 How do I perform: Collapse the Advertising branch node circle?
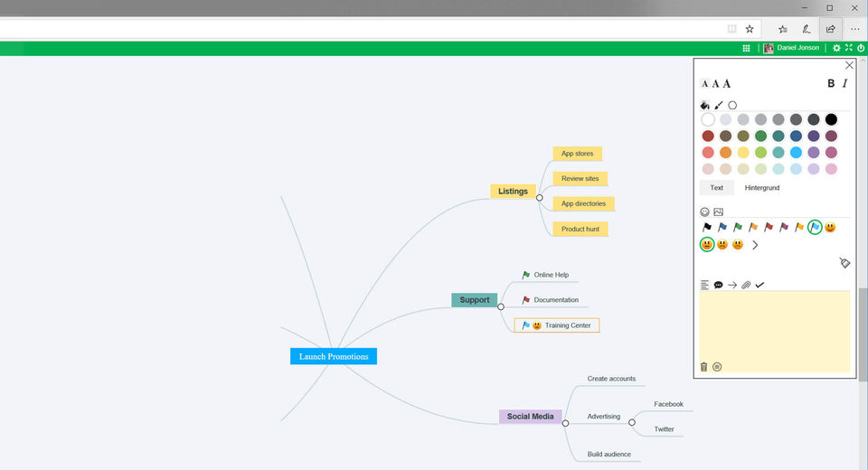coord(632,422)
